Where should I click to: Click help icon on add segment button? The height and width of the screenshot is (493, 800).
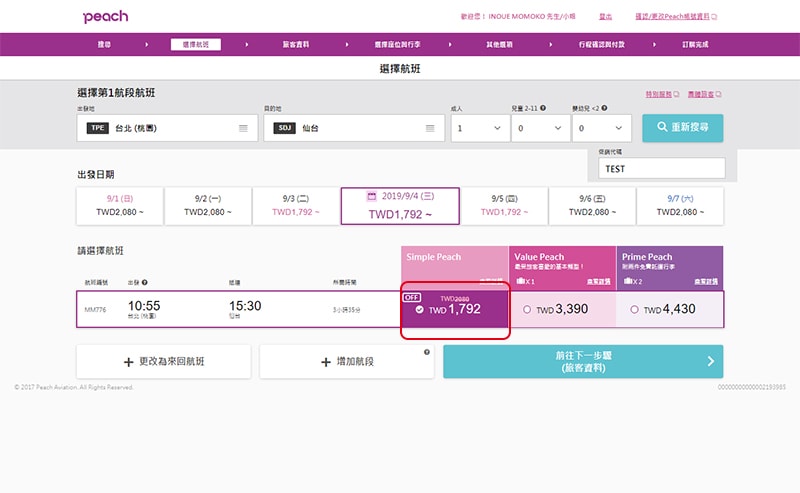[427, 352]
